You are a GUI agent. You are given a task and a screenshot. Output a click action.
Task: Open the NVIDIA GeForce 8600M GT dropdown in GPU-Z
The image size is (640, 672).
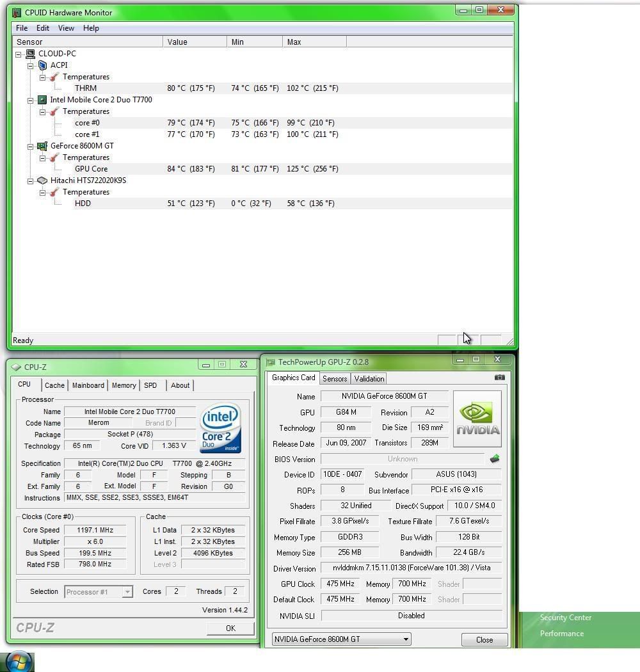pos(341,639)
